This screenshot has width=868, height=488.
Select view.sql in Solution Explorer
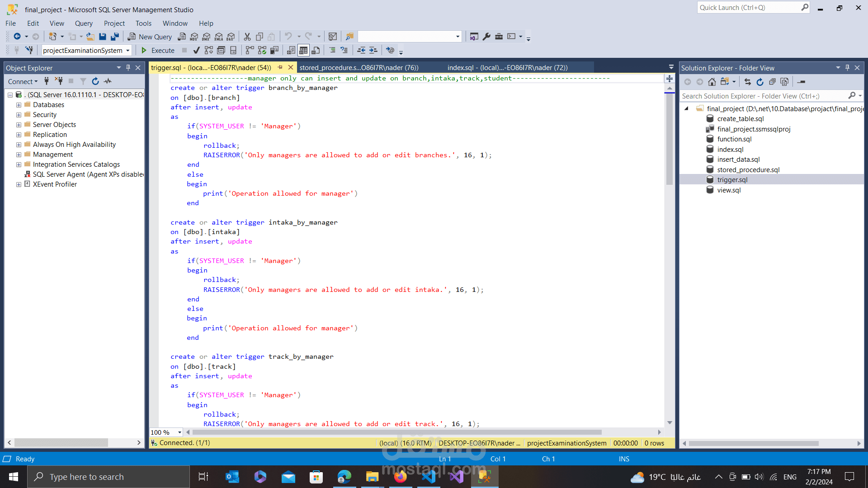tap(729, 190)
